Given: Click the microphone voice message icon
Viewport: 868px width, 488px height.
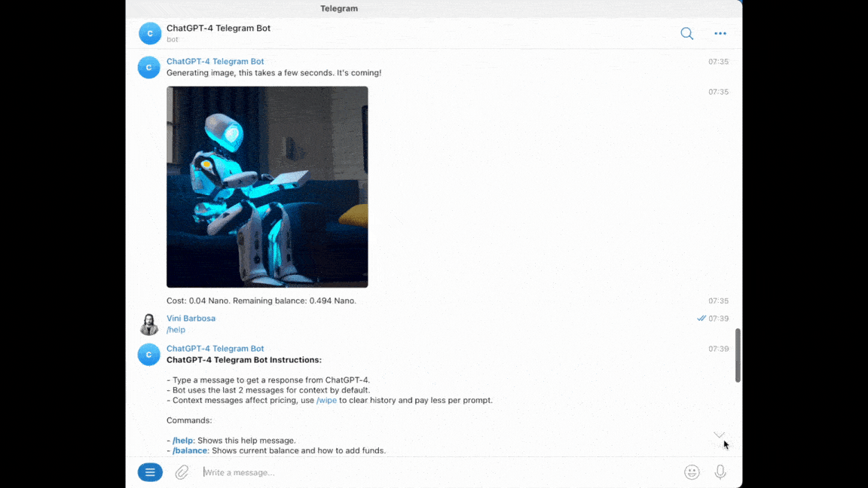Looking at the screenshot, I should [720, 472].
